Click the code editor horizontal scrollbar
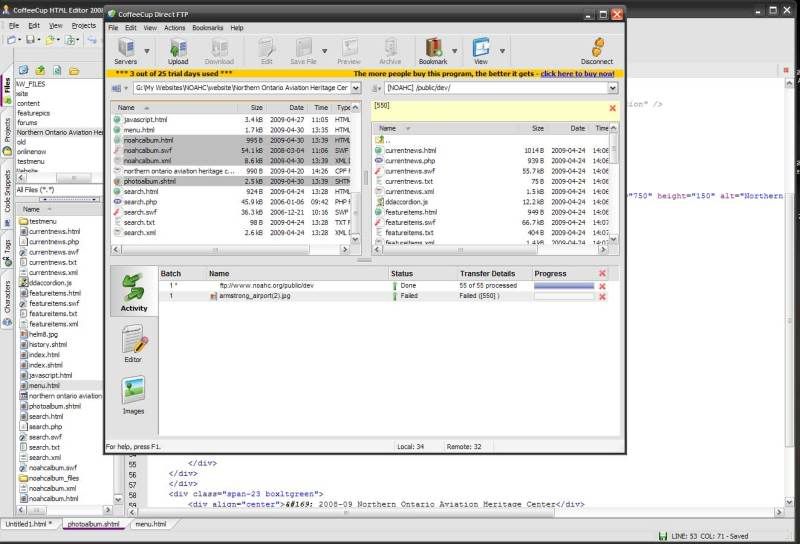This screenshot has height=544, width=800. pyautogui.click(x=347, y=512)
